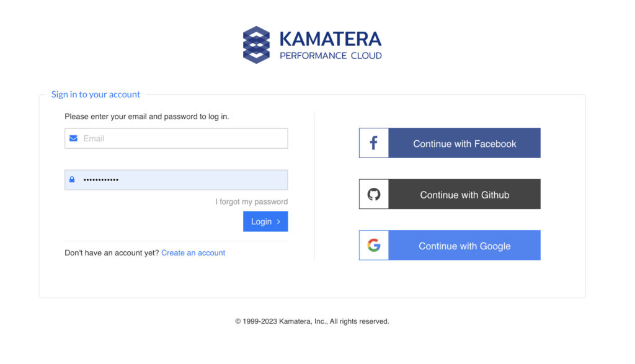Click Continue with Github
Image resolution: width=635 pixels, height=364 pixels.
point(464,193)
